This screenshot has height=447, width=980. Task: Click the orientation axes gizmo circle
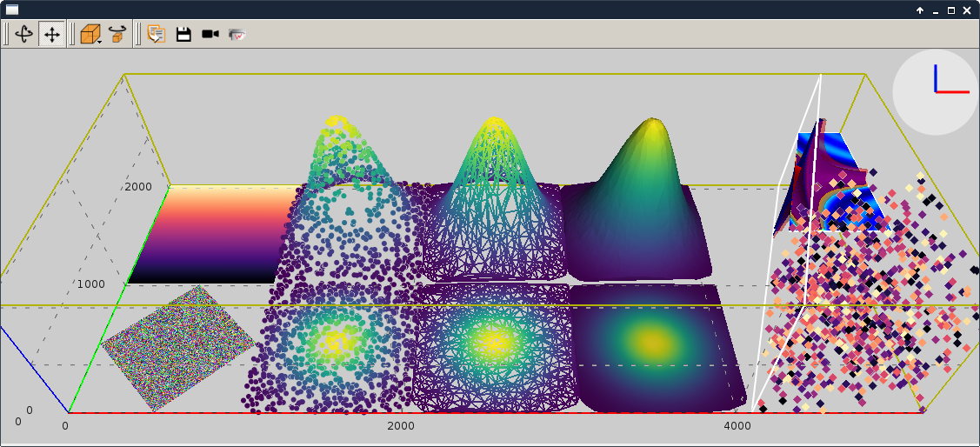click(x=936, y=92)
